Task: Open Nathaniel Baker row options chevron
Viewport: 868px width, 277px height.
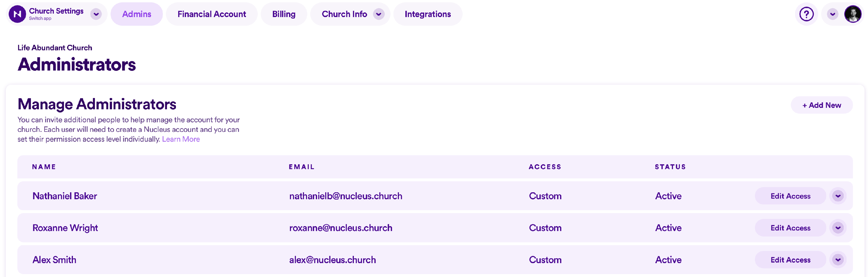Action: (x=838, y=196)
